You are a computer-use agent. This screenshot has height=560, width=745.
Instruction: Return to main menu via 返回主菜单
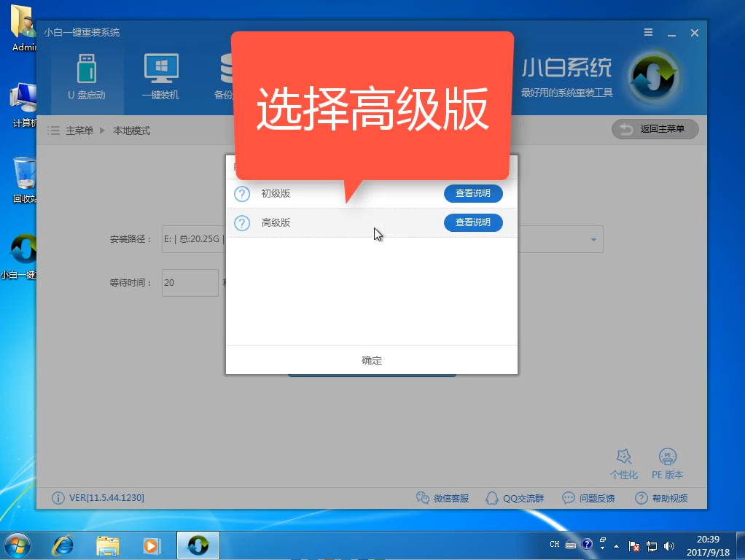coord(655,130)
